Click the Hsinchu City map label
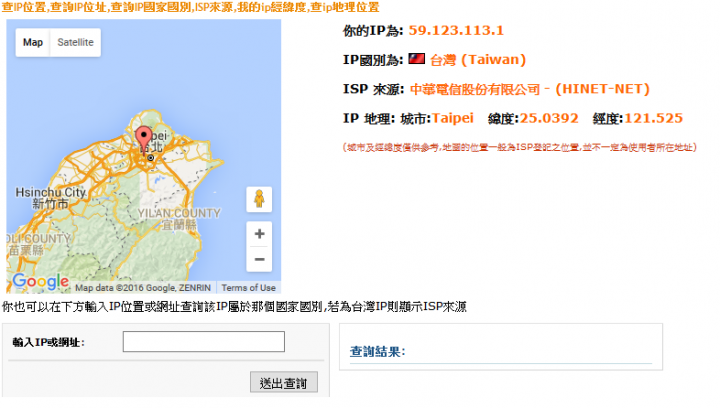 pos(51,198)
